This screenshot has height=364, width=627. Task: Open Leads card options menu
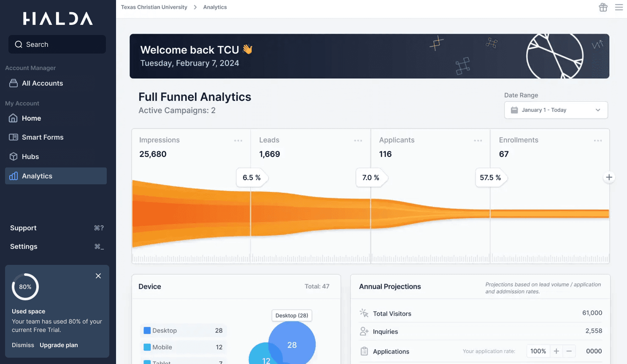point(358,140)
